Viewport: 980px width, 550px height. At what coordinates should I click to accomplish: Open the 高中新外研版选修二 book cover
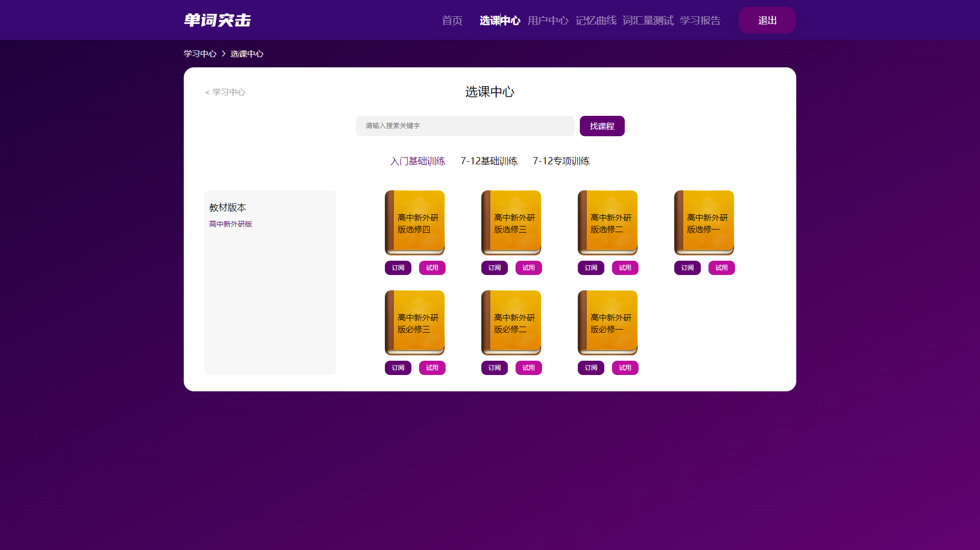click(x=607, y=222)
